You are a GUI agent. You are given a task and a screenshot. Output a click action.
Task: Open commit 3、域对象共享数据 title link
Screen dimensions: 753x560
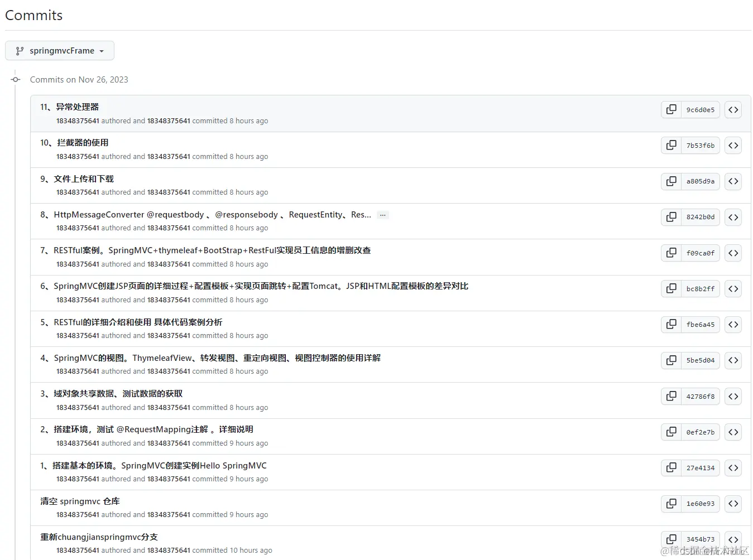click(112, 394)
